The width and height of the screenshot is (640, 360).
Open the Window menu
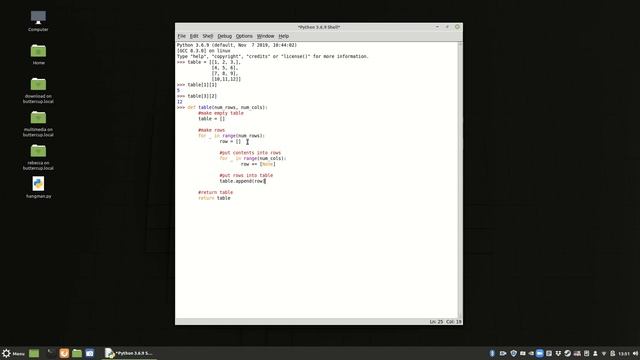[265, 36]
